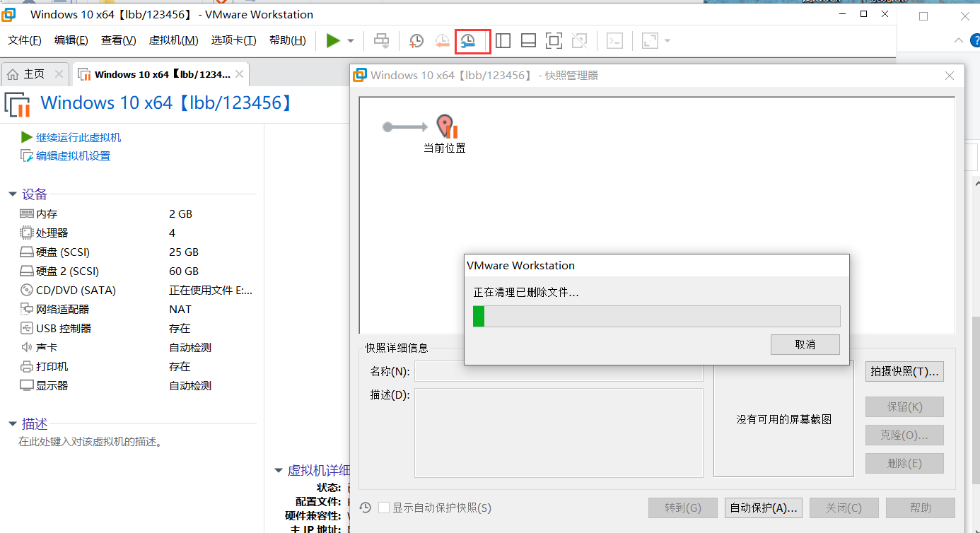Click Send Ctrl+Alt+Del toolbar icon

tap(382, 41)
